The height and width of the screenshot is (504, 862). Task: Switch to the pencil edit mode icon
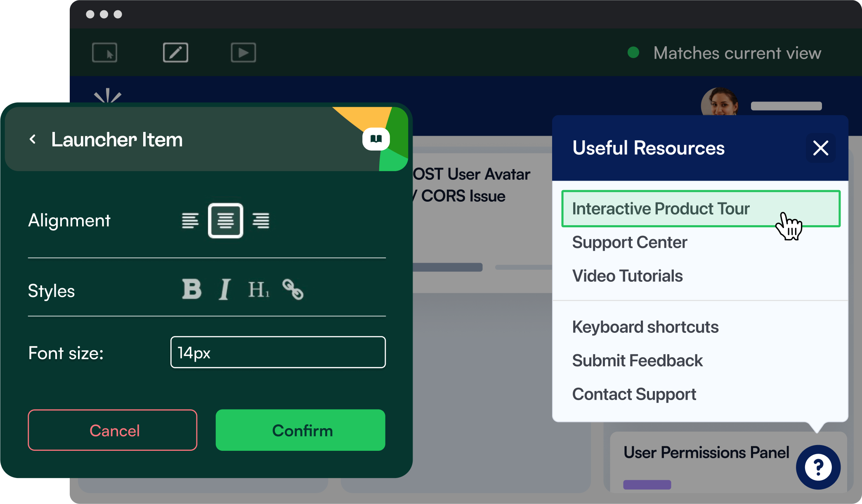(175, 53)
